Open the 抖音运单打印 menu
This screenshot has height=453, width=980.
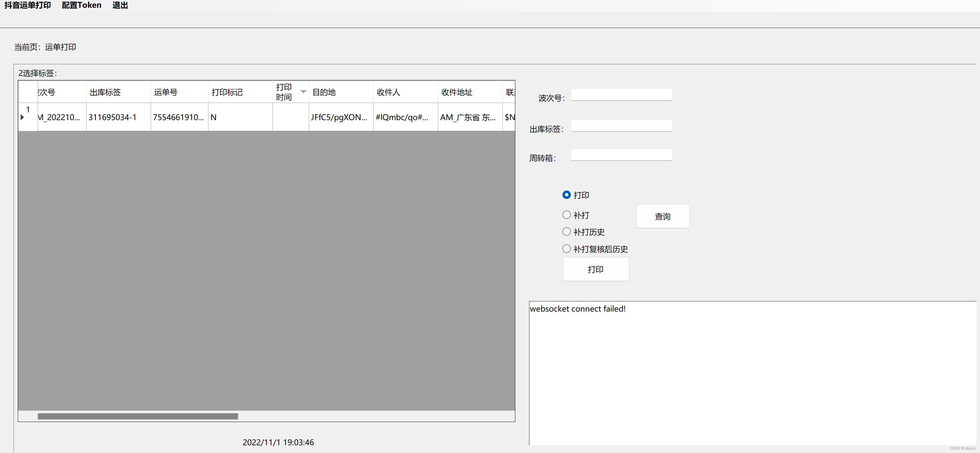(x=27, y=5)
